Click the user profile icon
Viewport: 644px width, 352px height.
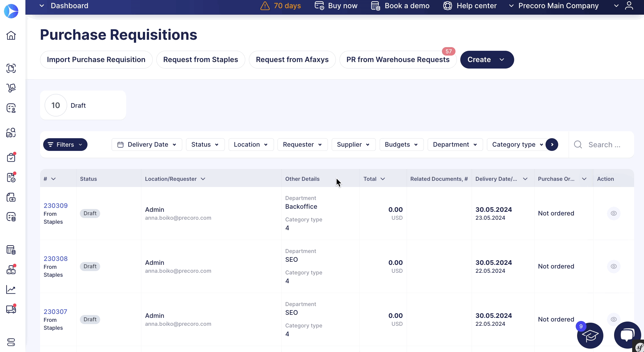click(x=629, y=6)
